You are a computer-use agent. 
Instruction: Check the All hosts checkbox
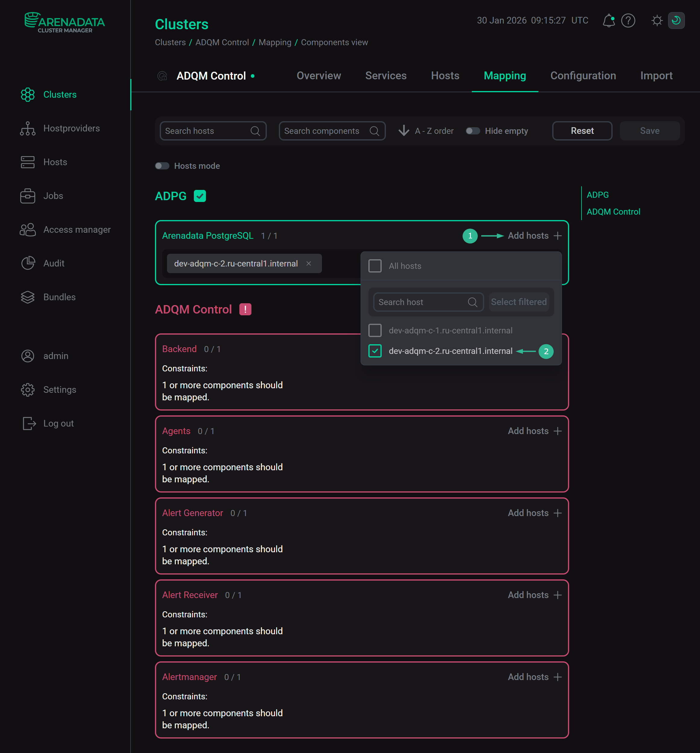[x=375, y=266]
